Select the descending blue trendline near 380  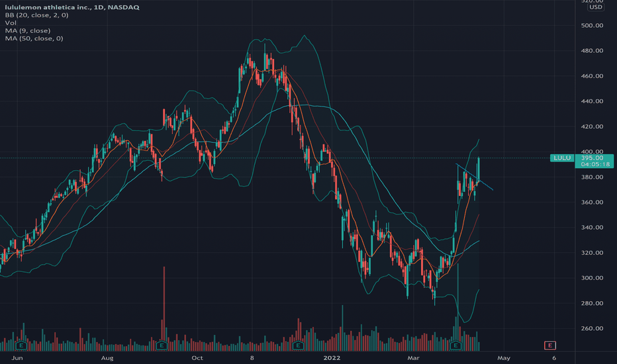tap(474, 177)
